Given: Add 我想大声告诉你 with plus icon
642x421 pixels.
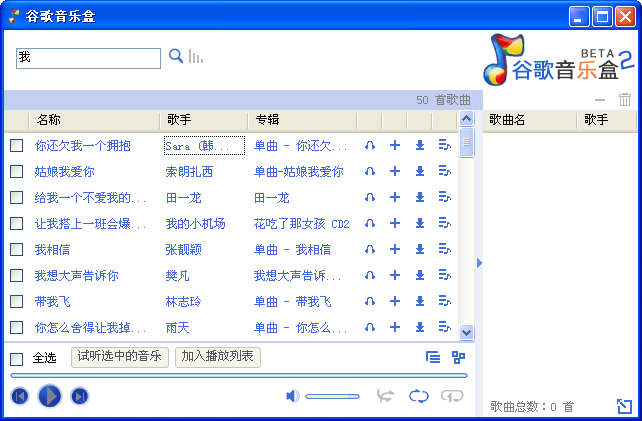Looking at the screenshot, I should (x=395, y=275).
